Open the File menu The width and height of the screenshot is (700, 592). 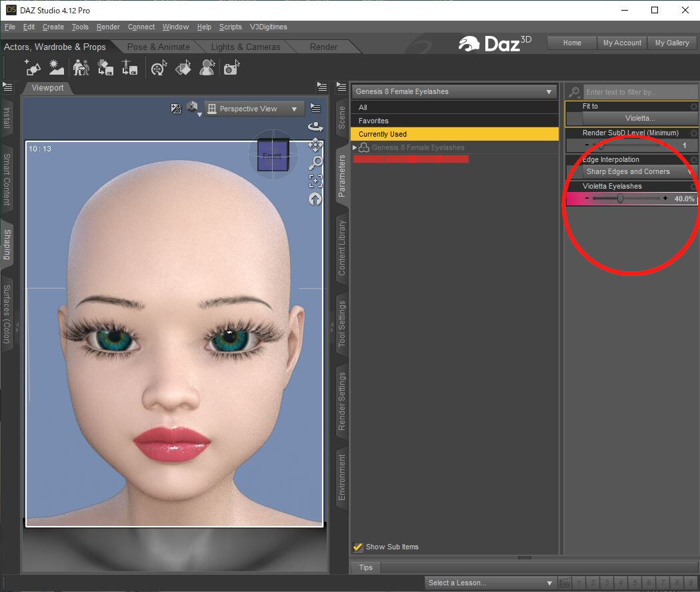tap(10, 27)
